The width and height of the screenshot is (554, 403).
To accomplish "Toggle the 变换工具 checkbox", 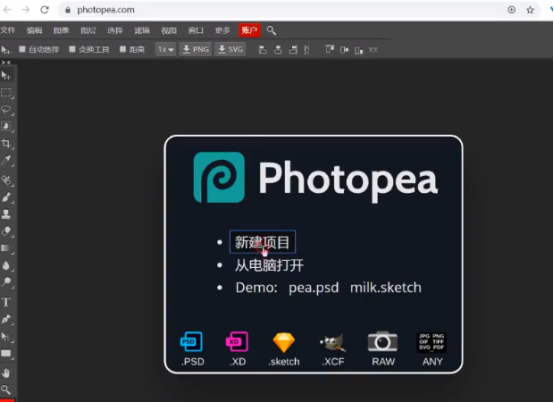I will 72,49.
